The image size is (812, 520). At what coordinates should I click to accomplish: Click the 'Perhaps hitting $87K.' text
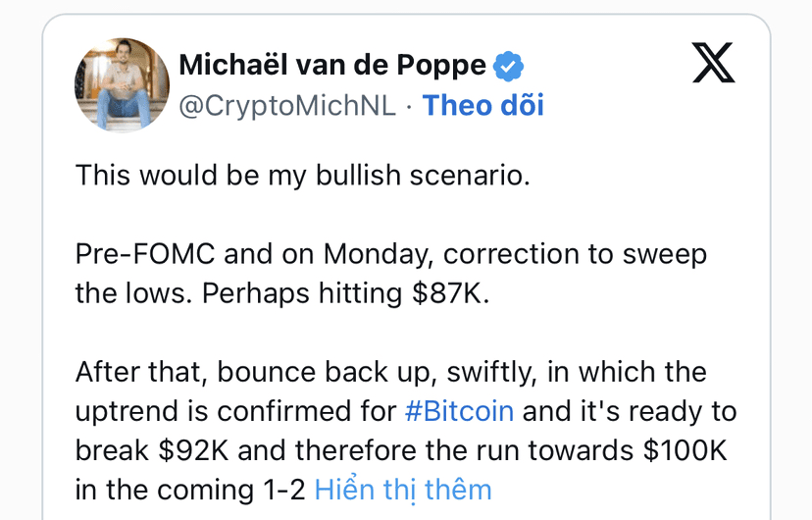click(x=345, y=293)
